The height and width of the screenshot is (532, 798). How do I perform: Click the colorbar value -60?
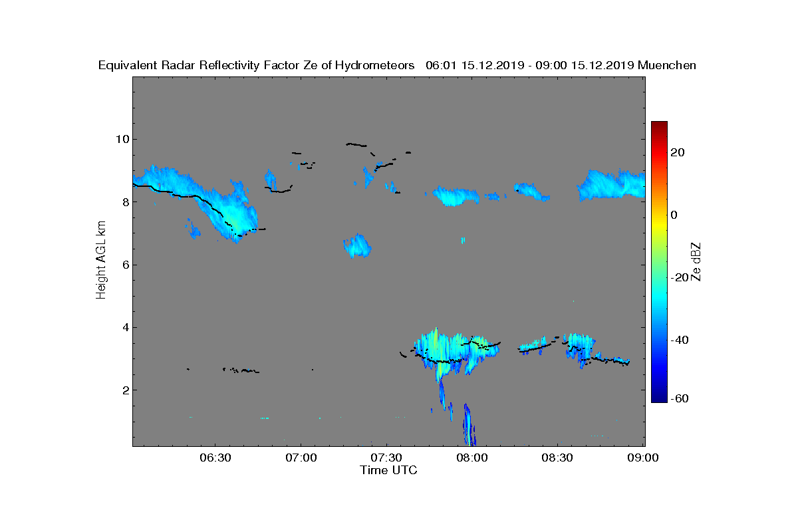[680, 398]
